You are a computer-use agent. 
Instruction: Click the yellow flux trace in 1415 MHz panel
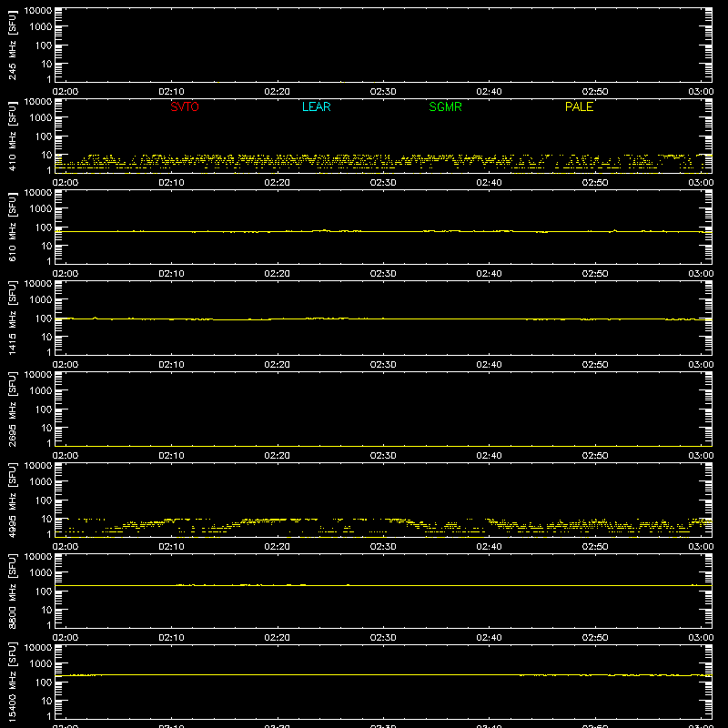[383, 319]
